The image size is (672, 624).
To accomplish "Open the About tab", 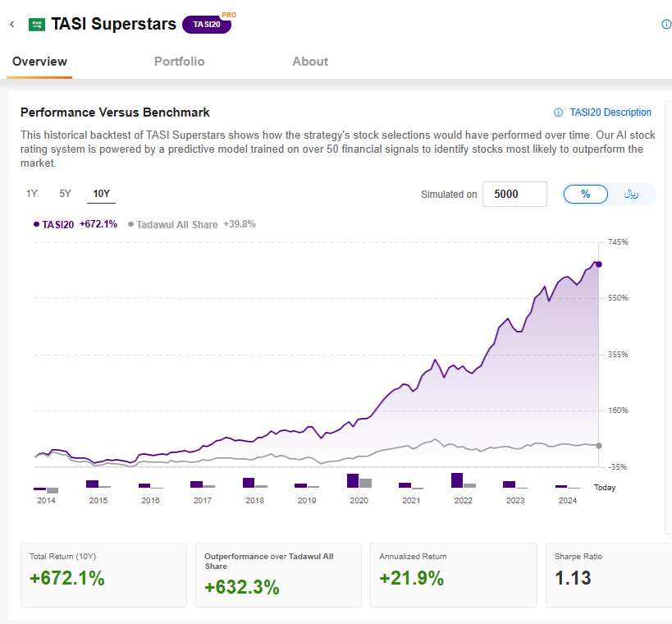I will click(x=310, y=62).
